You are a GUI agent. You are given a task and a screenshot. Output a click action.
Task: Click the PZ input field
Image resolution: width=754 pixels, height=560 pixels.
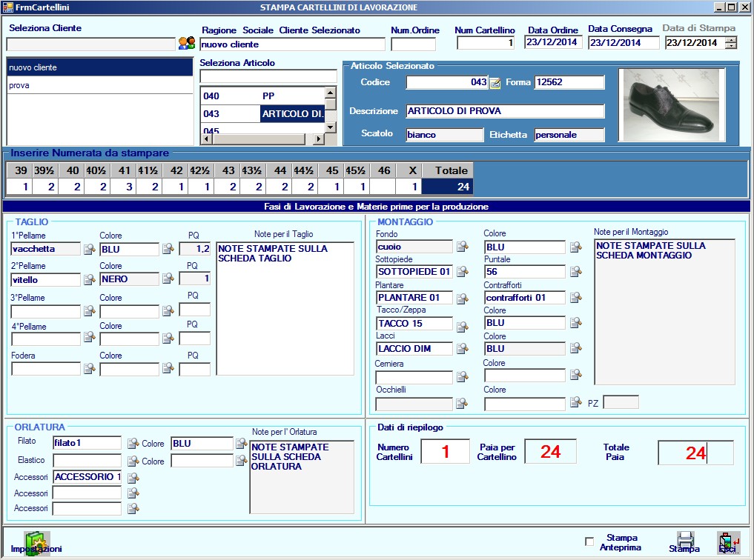point(621,402)
